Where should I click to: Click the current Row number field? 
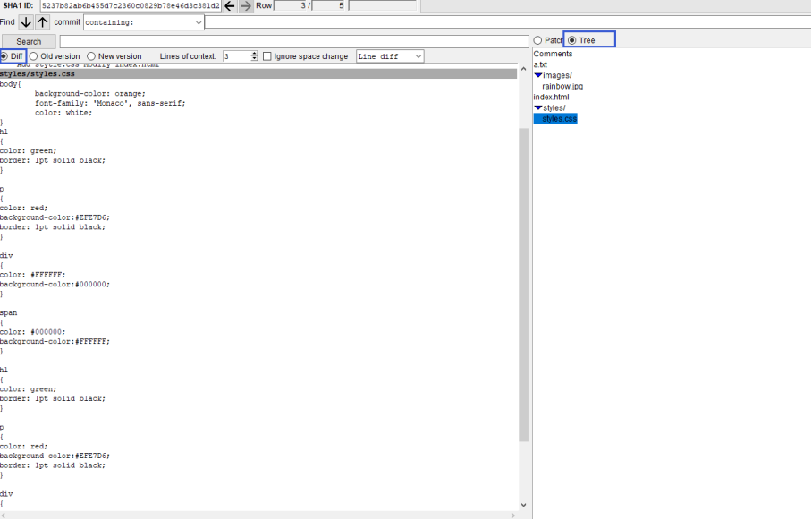click(x=291, y=5)
